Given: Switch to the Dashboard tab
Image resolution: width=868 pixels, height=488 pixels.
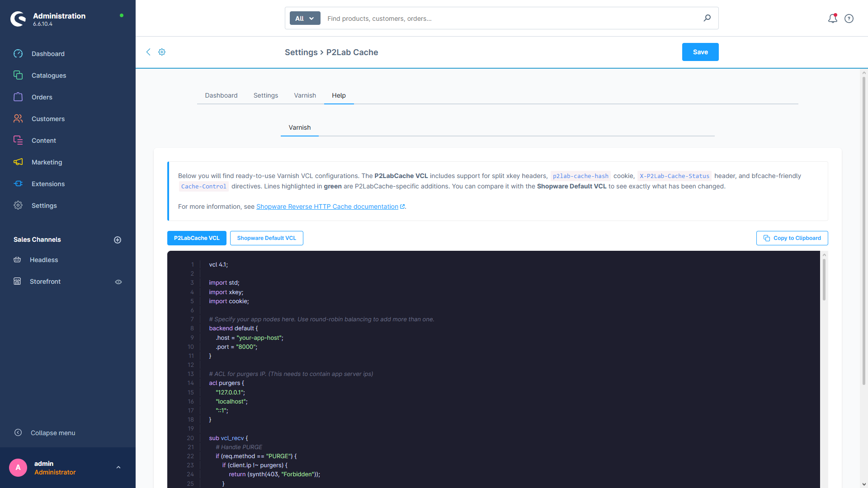Looking at the screenshot, I should [x=221, y=95].
